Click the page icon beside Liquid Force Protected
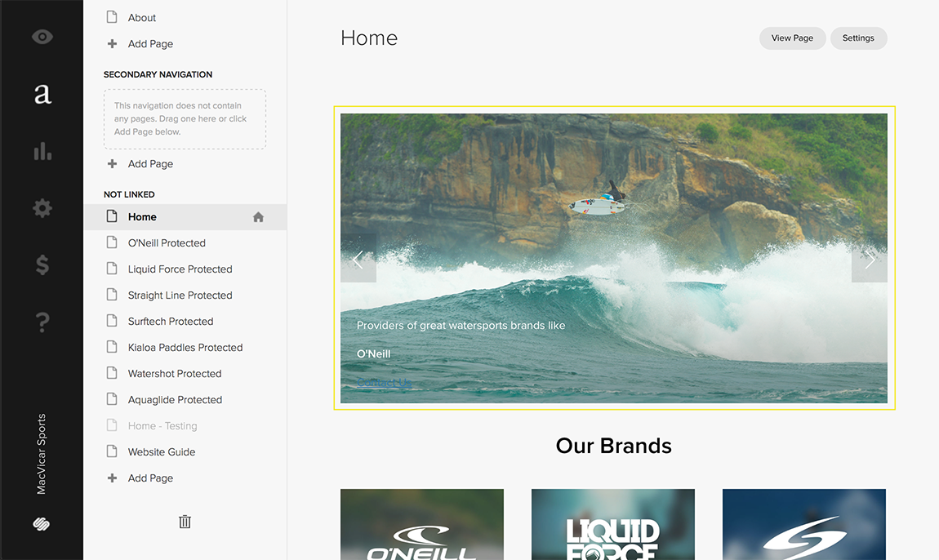Image resolution: width=939 pixels, height=560 pixels. tap(111, 269)
